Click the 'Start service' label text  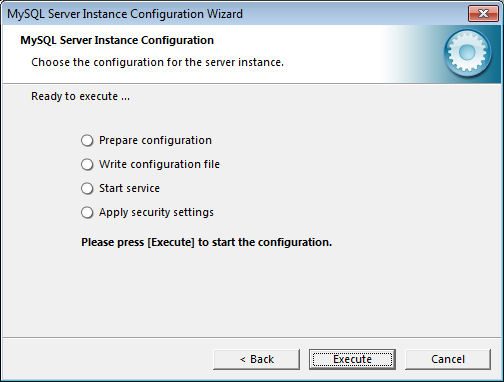click(129, 188)
